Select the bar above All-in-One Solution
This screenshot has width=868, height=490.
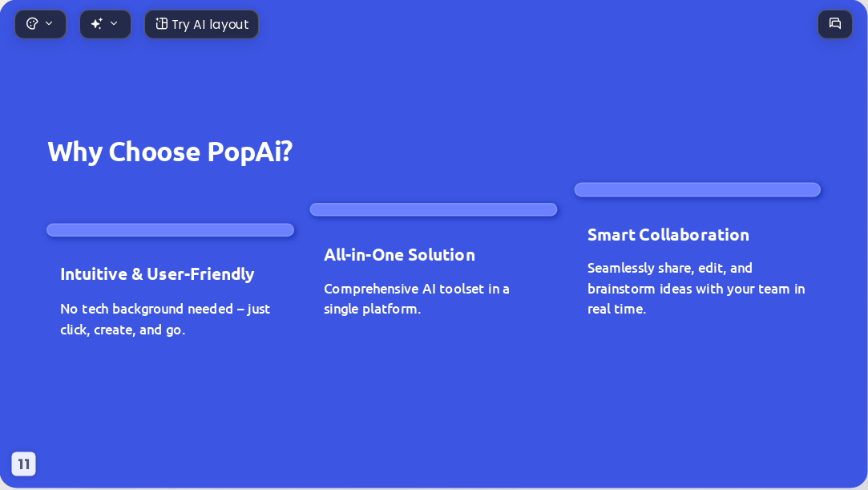point(434,209)
